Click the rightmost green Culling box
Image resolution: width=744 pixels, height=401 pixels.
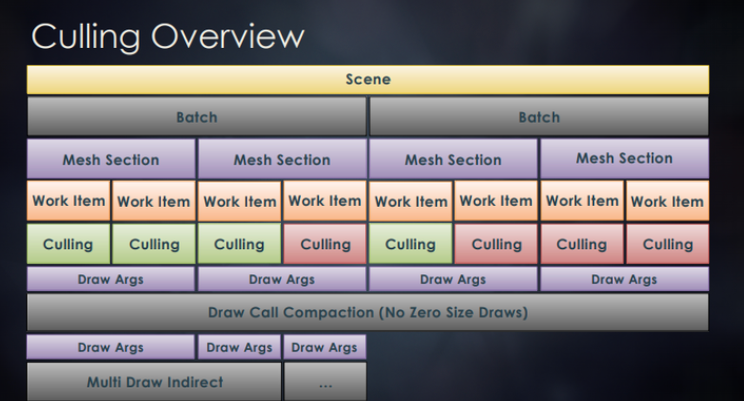(x=411, y=244)
